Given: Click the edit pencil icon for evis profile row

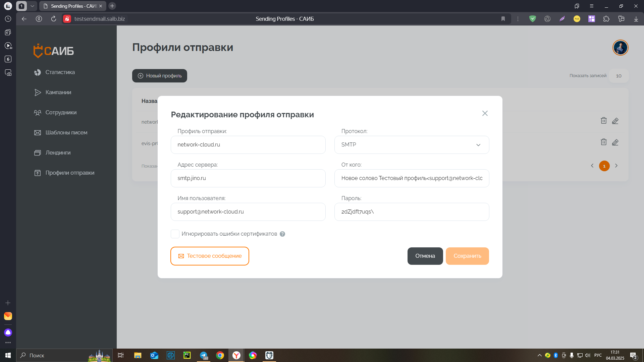Looking at the screenshot, I should pos(615,142).
